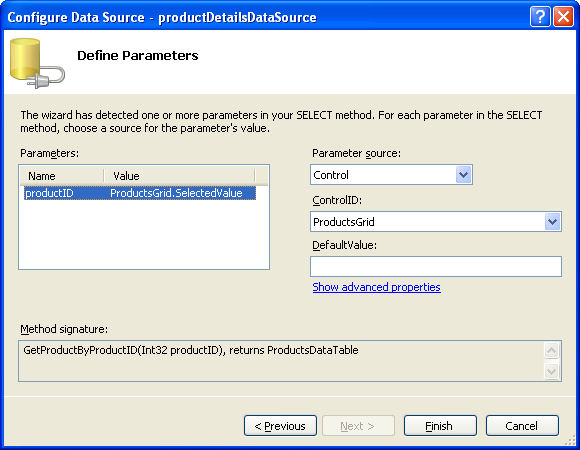Click the method signature scroll up arrow
580x450 pixels.
click(551, 350)
